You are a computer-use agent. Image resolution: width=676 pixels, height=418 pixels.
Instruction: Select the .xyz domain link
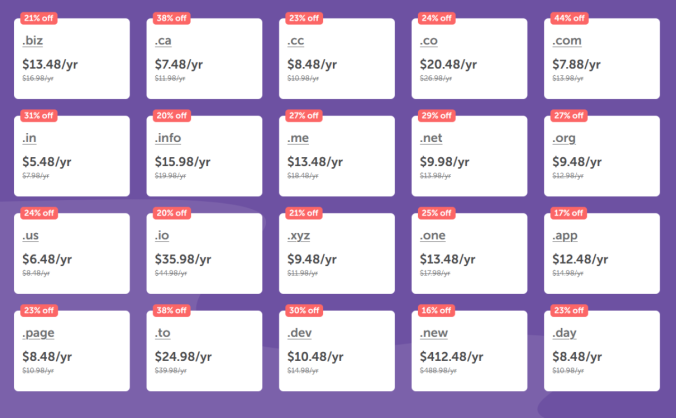point(300,236)
